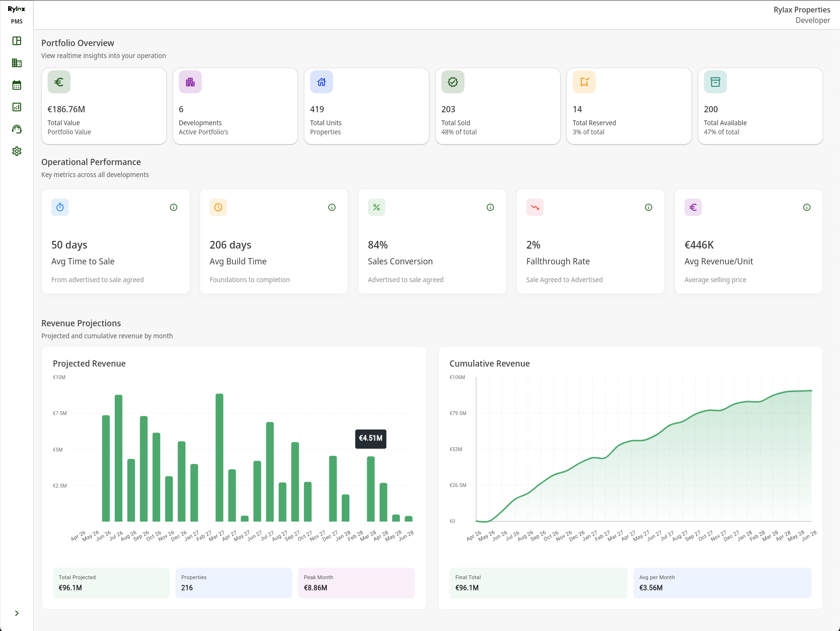This screenshot has width=840, height=631.
Task: Click the downtrend icon on Fallthrough Rate card
Action: (535, 207)
